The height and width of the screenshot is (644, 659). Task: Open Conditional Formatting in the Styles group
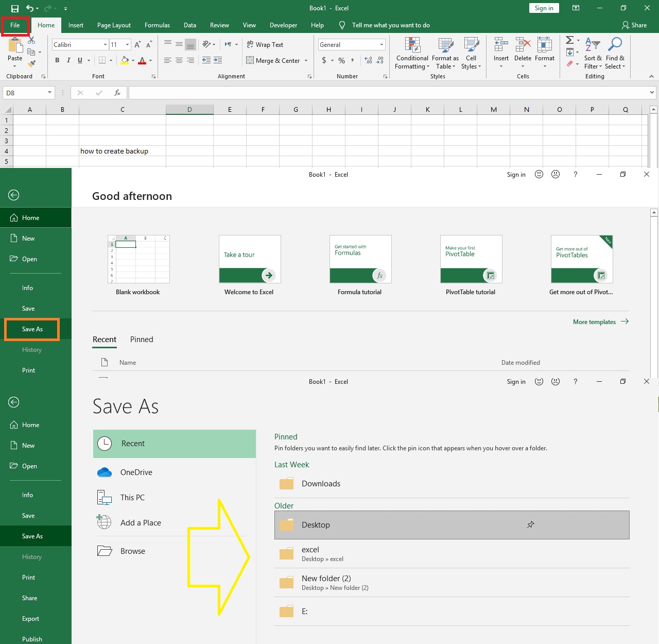412,53
